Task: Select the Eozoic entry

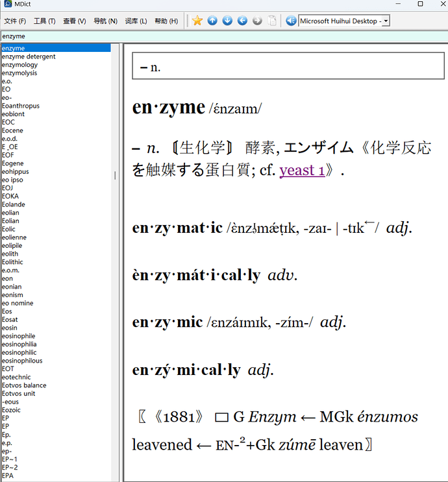Action: point(11,411)
